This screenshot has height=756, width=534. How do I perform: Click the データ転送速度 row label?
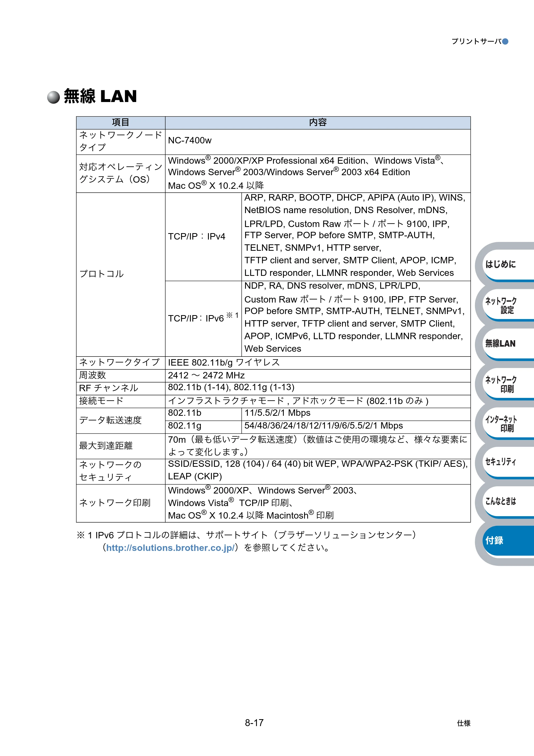(x=110, y=421)
